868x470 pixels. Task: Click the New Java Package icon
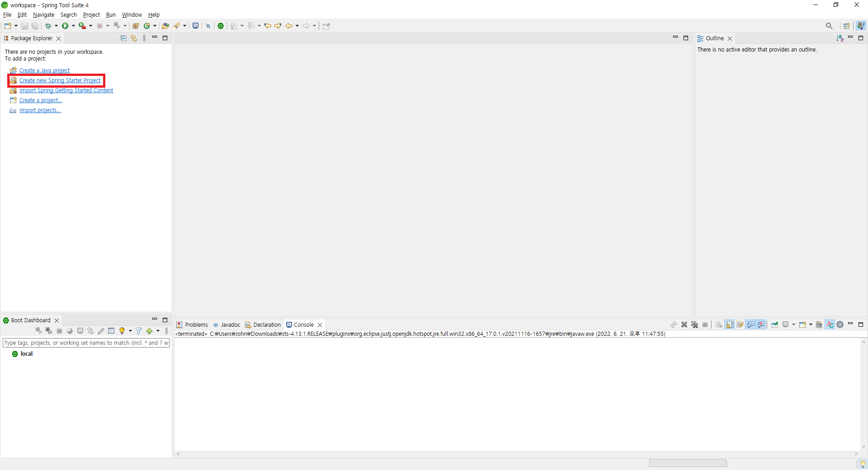coord(136,26)
